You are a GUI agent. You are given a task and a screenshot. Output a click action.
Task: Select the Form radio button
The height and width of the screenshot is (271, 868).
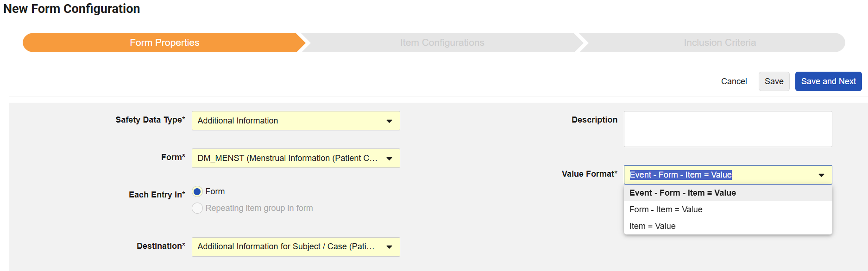click(197, 191)
